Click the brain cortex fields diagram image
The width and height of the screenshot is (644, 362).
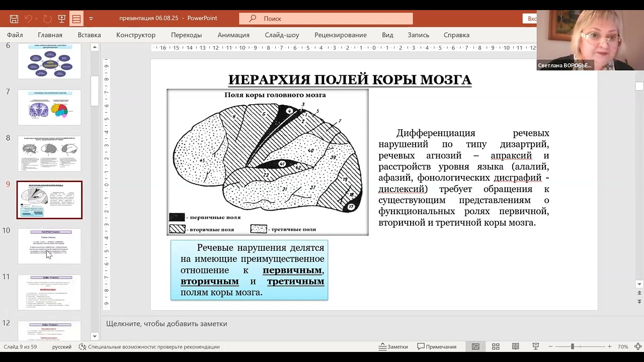[268, 162]
